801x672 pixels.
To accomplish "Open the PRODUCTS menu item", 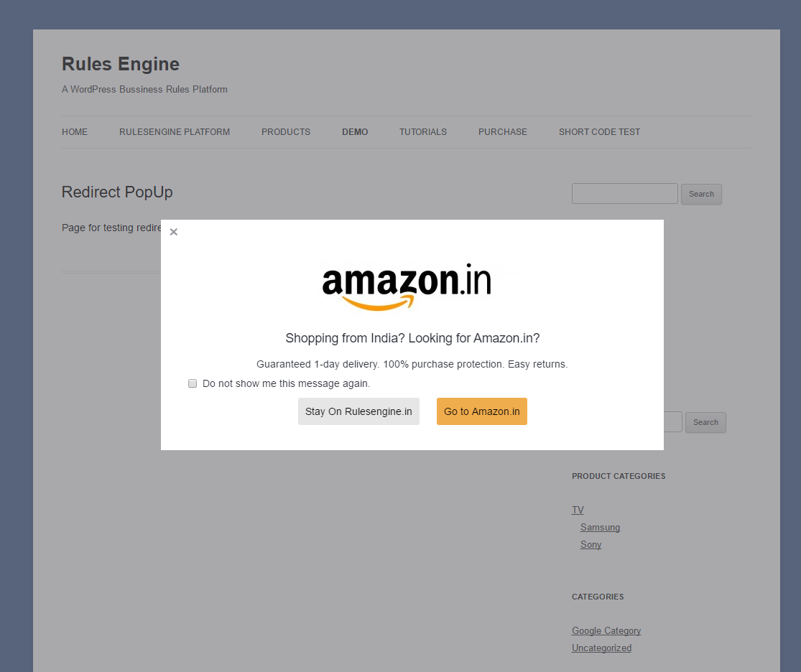I will click(286, 132).
